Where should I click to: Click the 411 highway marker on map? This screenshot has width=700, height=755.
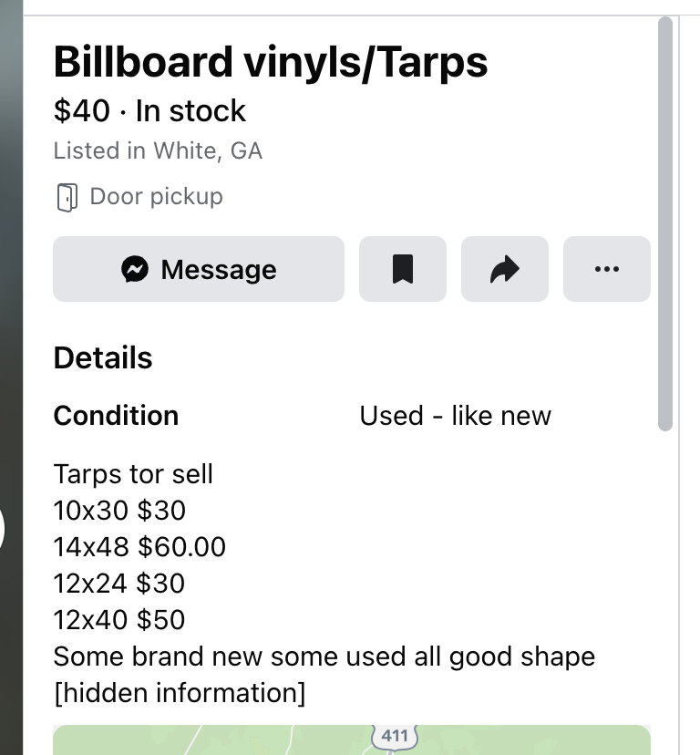395,737
